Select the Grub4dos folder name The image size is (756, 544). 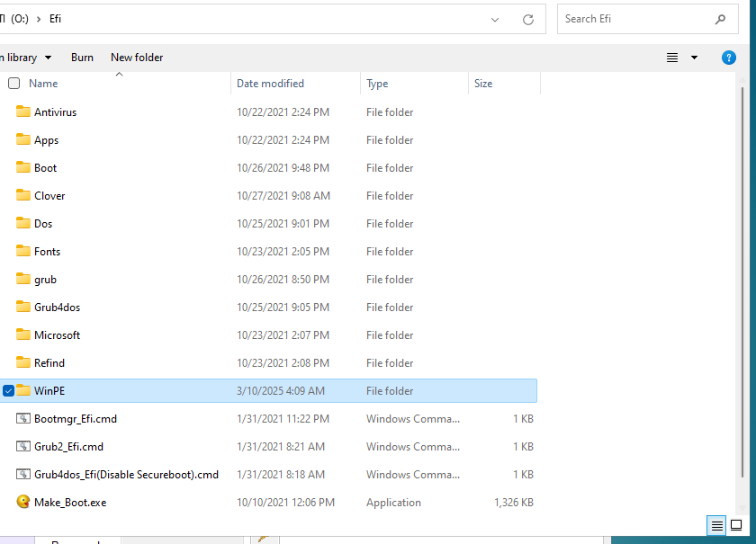pos(57,307)
